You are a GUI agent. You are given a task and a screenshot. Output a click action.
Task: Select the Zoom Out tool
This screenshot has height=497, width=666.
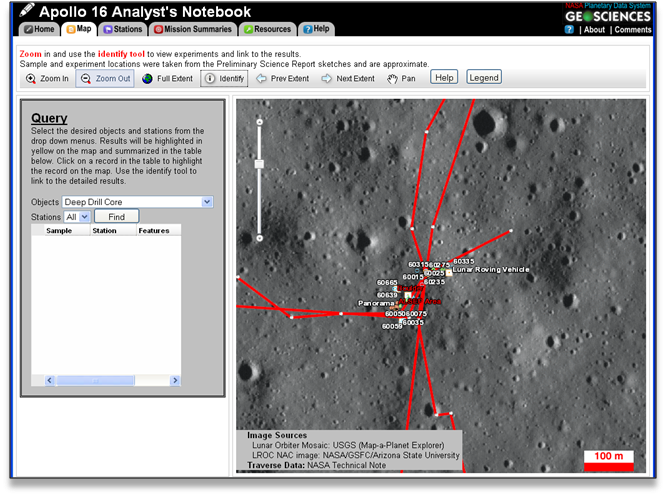click(x=105, y=78)
